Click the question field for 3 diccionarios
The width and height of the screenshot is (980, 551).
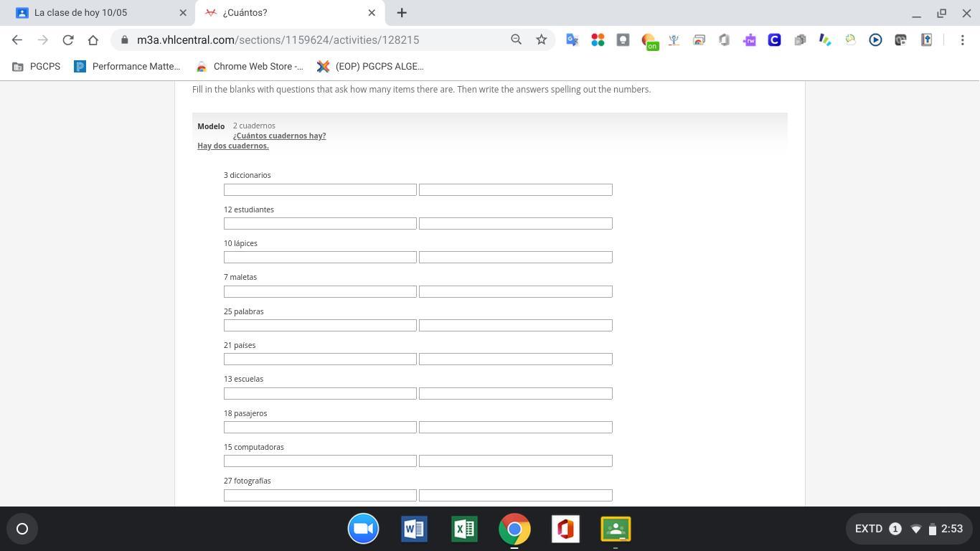[320, 189]
